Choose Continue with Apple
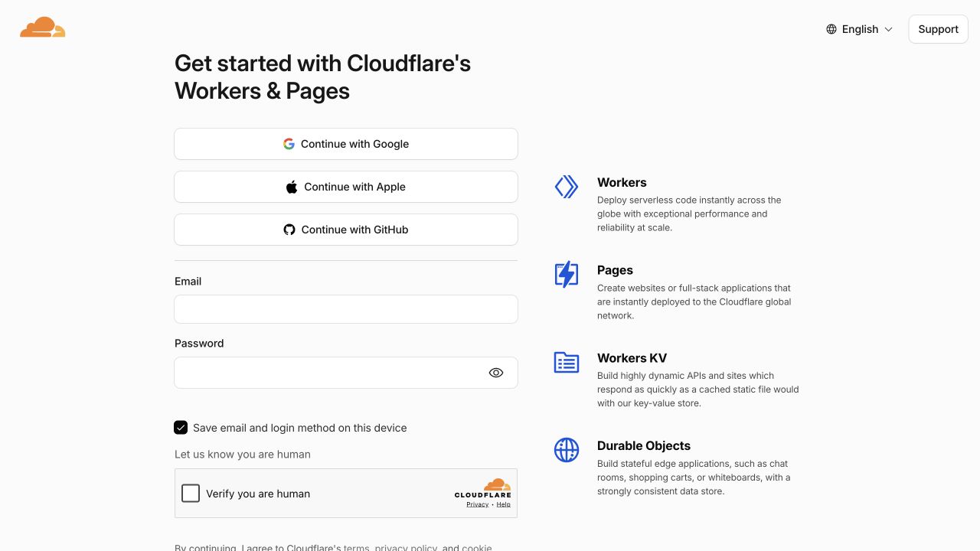 tap(346, 187)
